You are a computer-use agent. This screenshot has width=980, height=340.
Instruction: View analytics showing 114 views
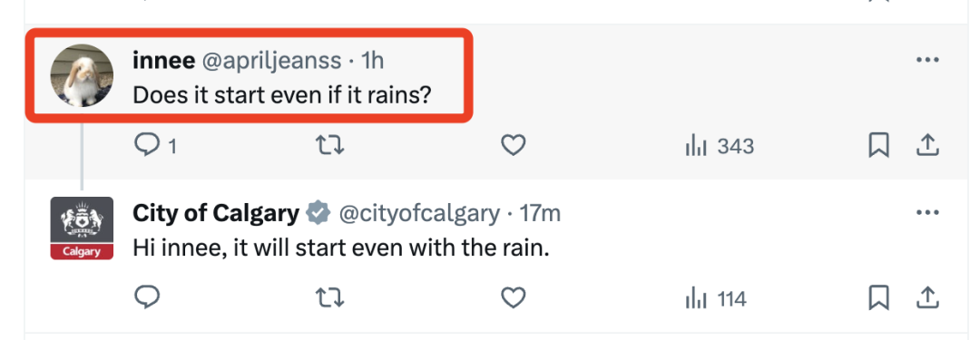pyautogui.click(x=716, y=299)
